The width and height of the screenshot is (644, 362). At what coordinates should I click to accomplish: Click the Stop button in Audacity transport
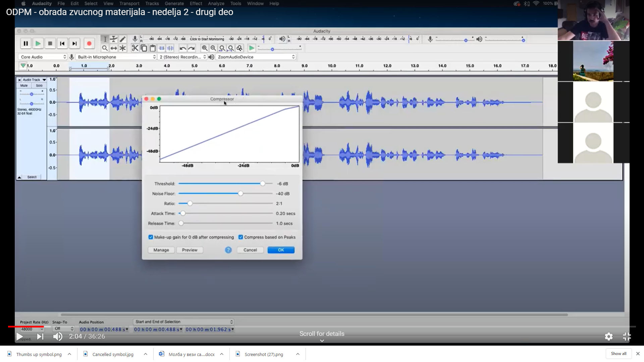tap(50, 44)
